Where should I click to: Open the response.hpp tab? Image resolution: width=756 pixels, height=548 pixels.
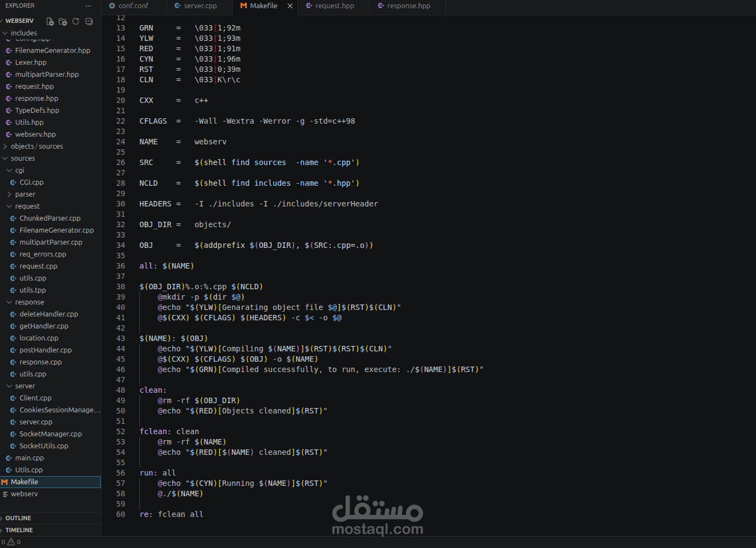coord(409,6)
